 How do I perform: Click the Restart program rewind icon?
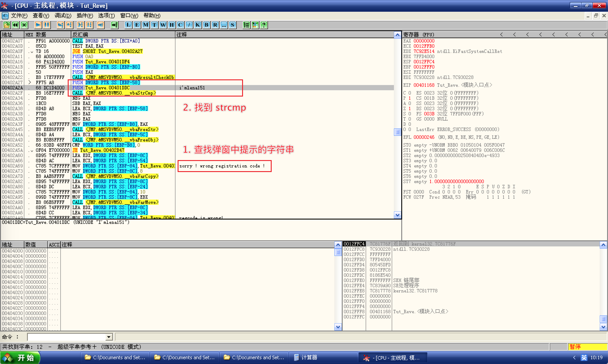pos(15,25)
